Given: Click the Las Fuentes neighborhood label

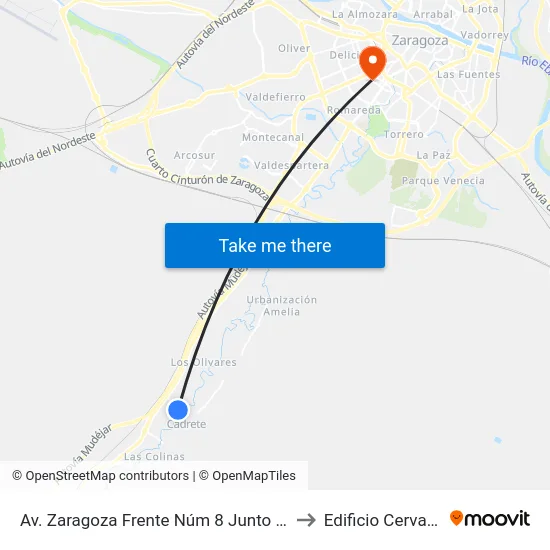Looking at the screenshot, I should point(469,74).
